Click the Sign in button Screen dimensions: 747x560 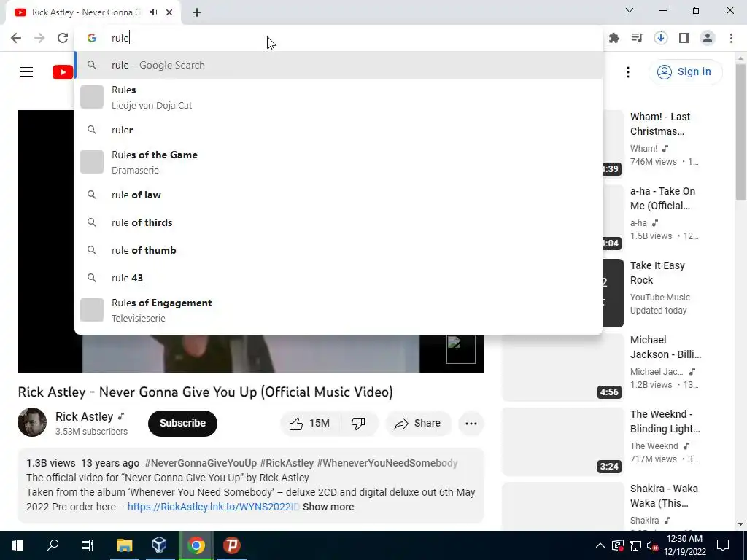tap(685, 72)
